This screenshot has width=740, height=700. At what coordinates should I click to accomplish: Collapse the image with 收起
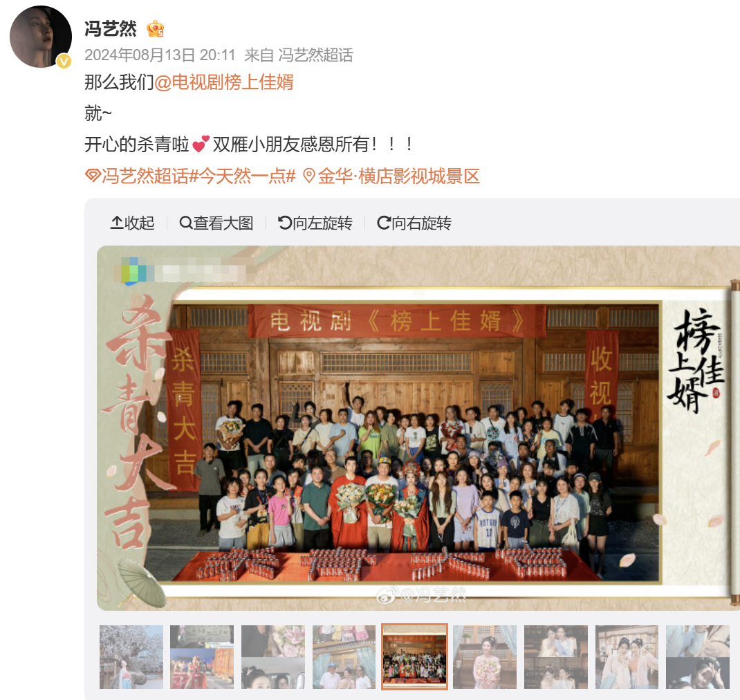(133, 223)
